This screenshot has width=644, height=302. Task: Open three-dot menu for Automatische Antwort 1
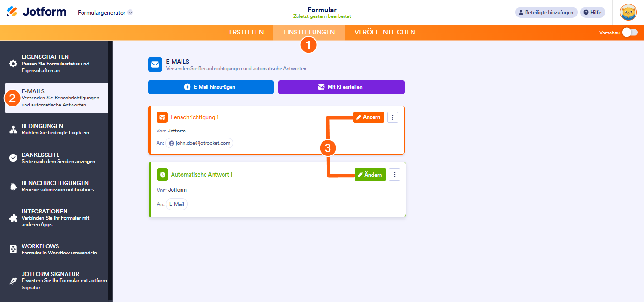click(x=395, y=175)
